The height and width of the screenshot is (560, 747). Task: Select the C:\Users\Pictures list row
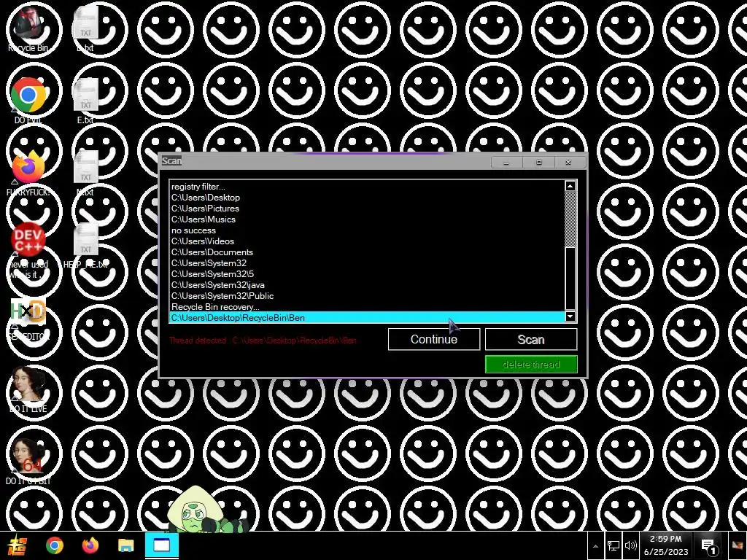click(367, 208)
